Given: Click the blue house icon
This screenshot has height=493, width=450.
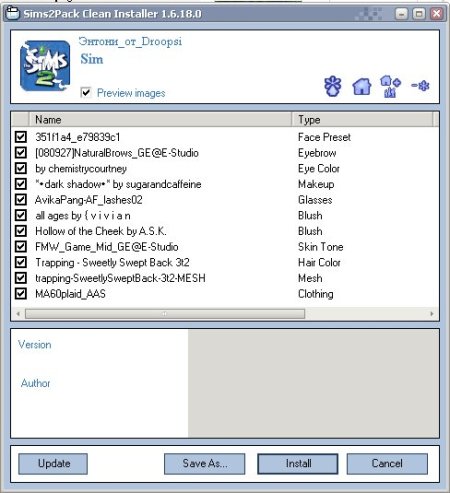Looking at the screenshot, I should pos(362,86).
